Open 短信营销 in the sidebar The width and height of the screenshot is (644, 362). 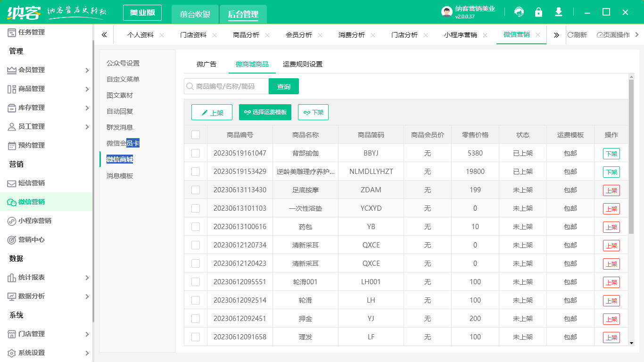coord(31,183)
